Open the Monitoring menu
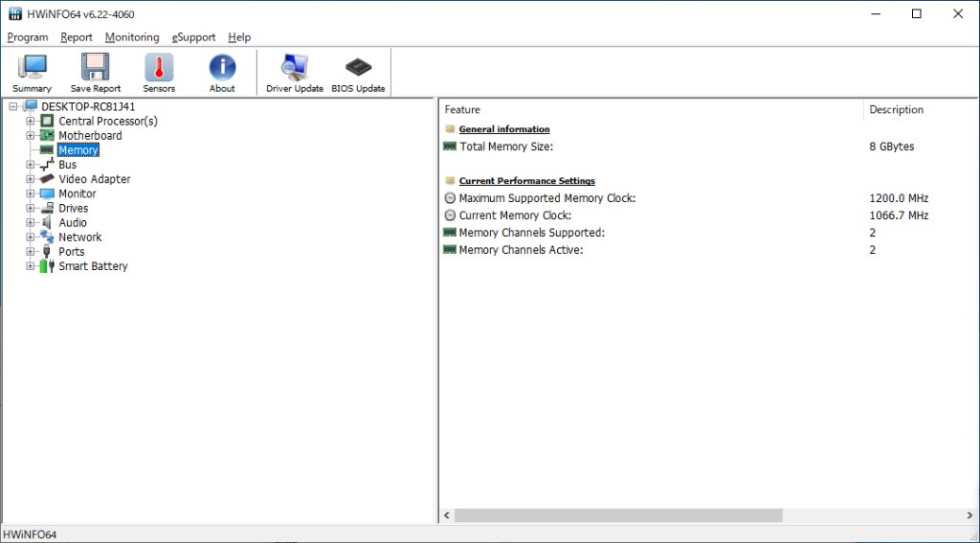980x543 pixels. (132, 37)
